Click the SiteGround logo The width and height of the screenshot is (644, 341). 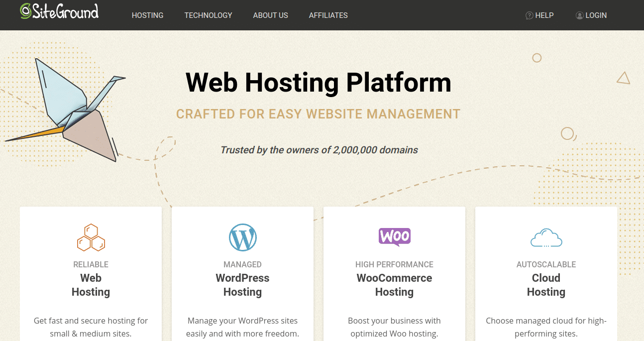(x=59, y=11)
